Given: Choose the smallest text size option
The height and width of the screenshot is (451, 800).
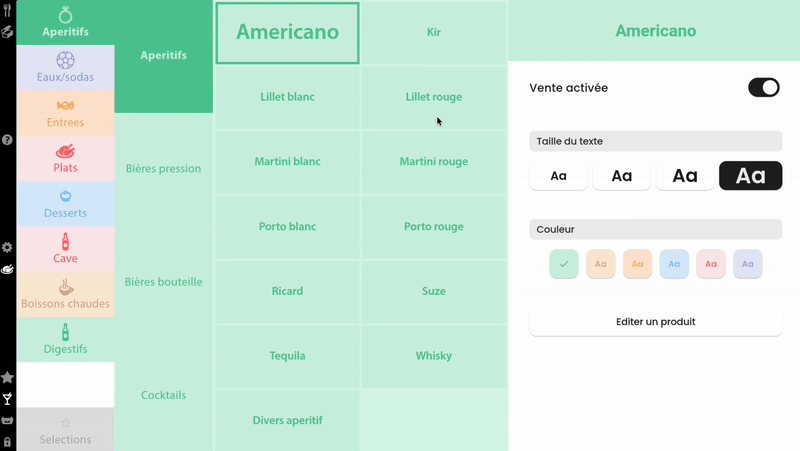Looking at the screenshot, I should [x=558, y=176].
